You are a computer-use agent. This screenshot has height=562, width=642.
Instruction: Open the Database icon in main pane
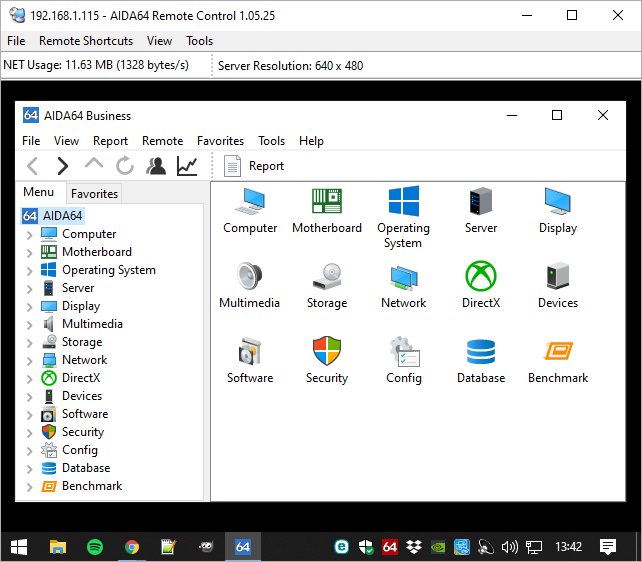pyautogui.click(x=481, y=352)
